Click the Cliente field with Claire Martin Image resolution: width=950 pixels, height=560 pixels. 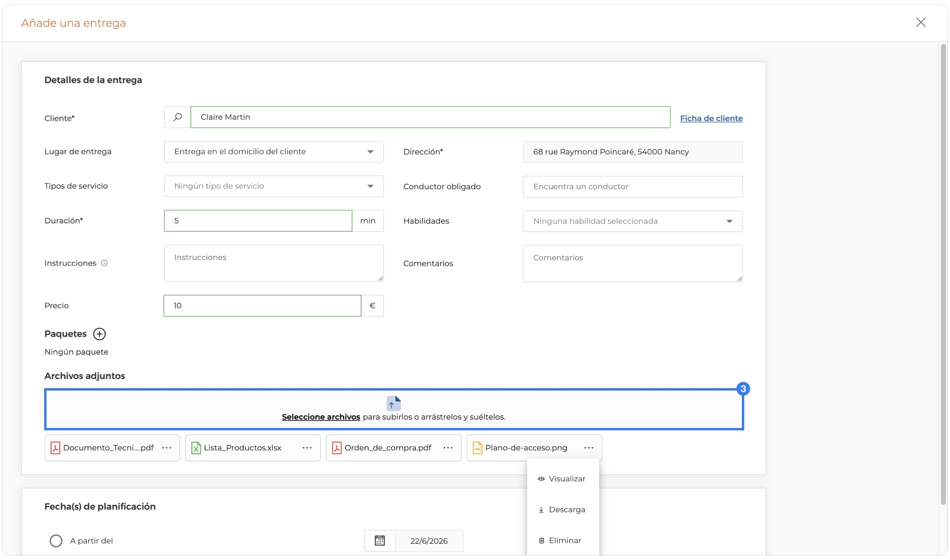click(430, 117)
